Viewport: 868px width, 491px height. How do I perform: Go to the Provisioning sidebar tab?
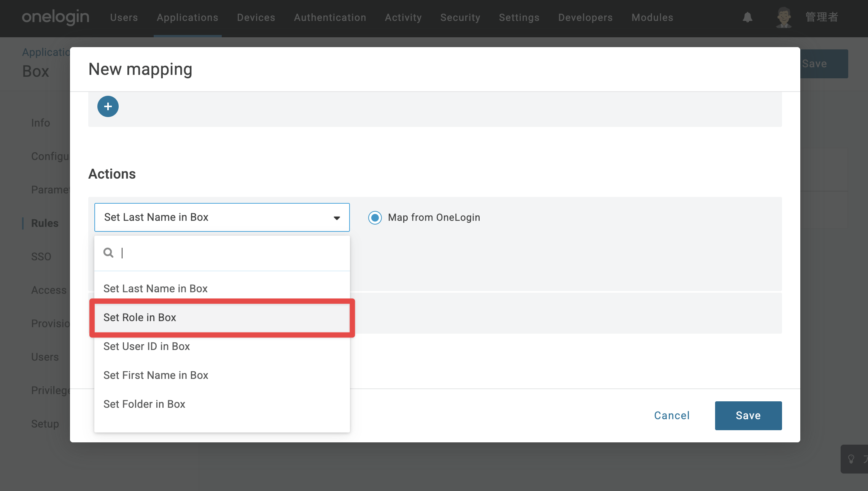click(51, 323)
